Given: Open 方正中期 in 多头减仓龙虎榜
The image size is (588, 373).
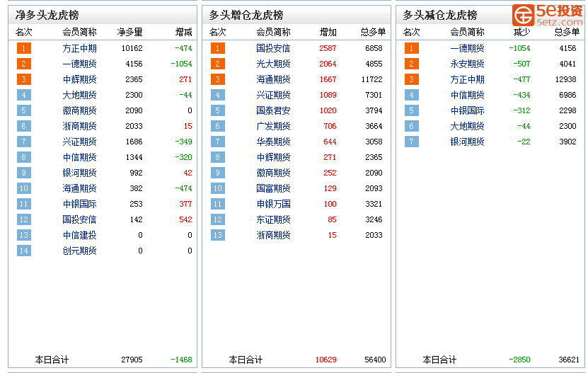Looking at the screenshot, I should (467, 79).
